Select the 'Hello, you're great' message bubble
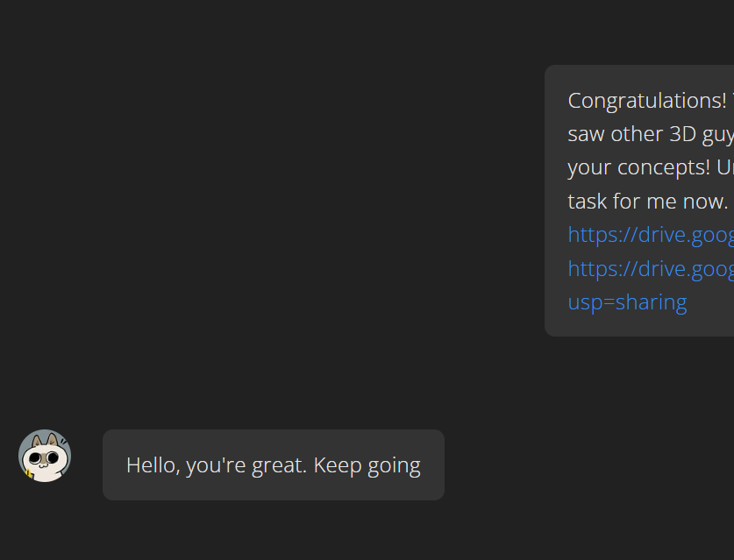Screen dimensions: 734x560 (x=273, y=465)
